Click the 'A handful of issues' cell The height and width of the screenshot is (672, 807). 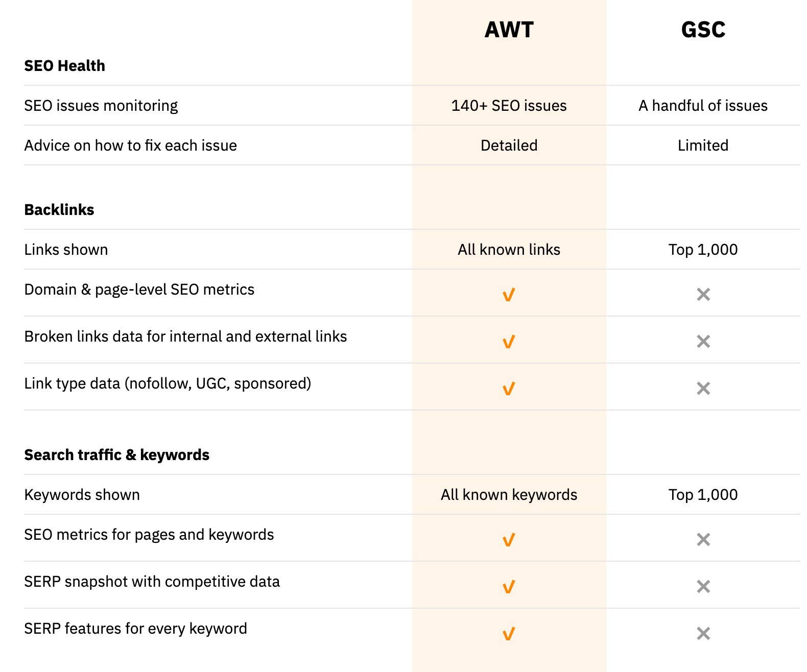point(703,106)
